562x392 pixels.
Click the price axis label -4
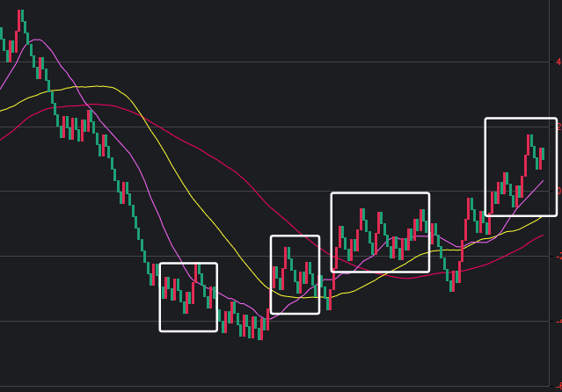[557, 321]
